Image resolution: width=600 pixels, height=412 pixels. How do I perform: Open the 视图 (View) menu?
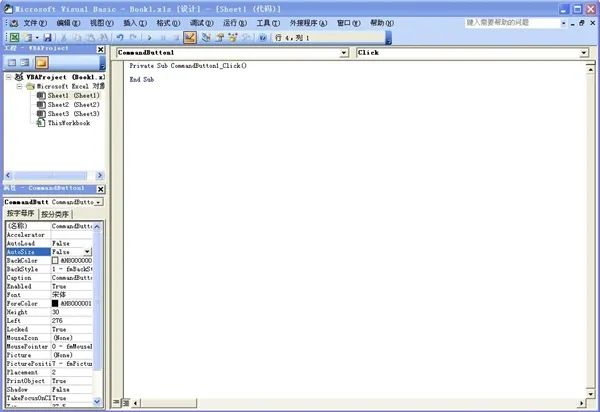(102, 23)
